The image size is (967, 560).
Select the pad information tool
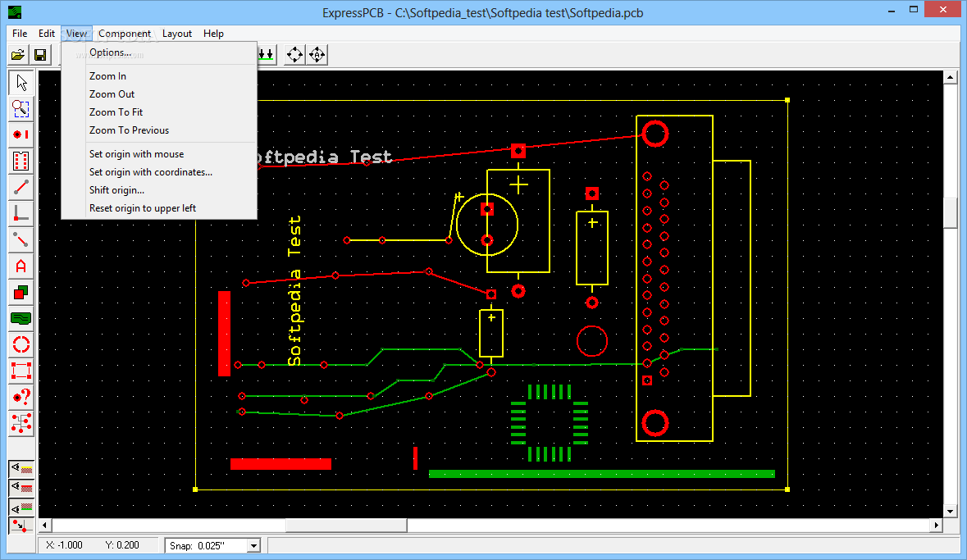click(x=21, y=397)
